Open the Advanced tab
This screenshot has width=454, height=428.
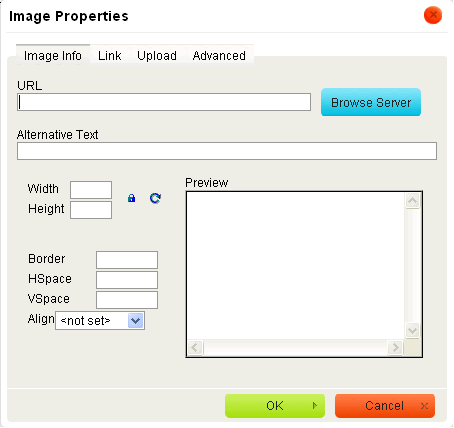tap(219, 55)
